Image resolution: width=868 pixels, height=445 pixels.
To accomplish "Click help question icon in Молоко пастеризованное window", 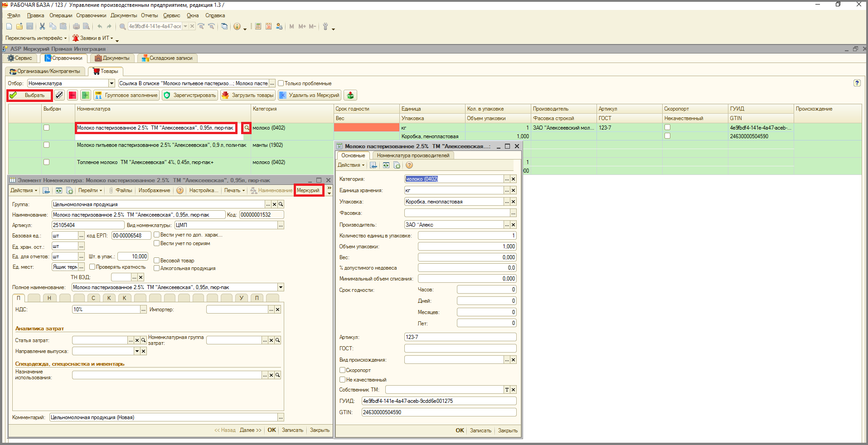I will pyautogui.click(x=409, y=165).
